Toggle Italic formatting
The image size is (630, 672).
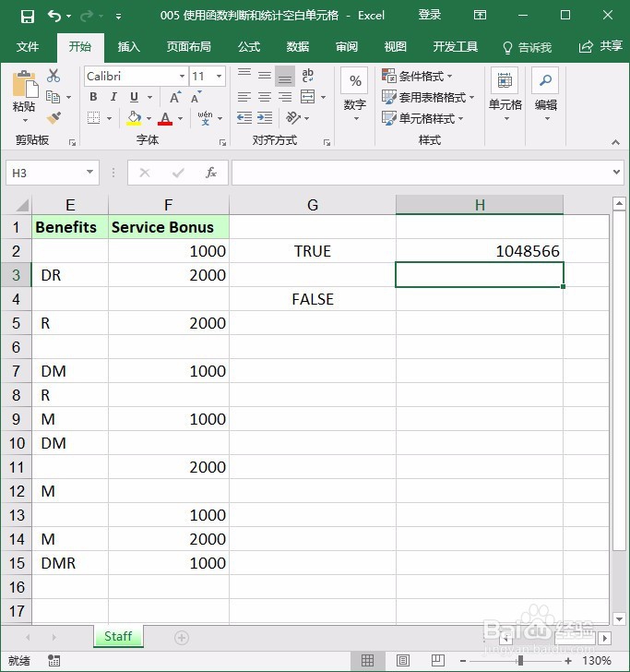point(113,97)
